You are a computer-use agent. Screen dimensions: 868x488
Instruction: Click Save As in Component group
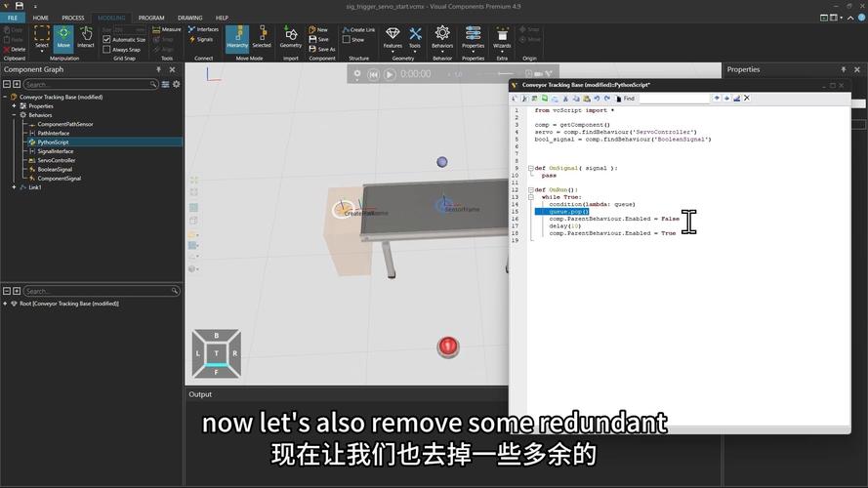pyautogui.click(x=322, y=49)
